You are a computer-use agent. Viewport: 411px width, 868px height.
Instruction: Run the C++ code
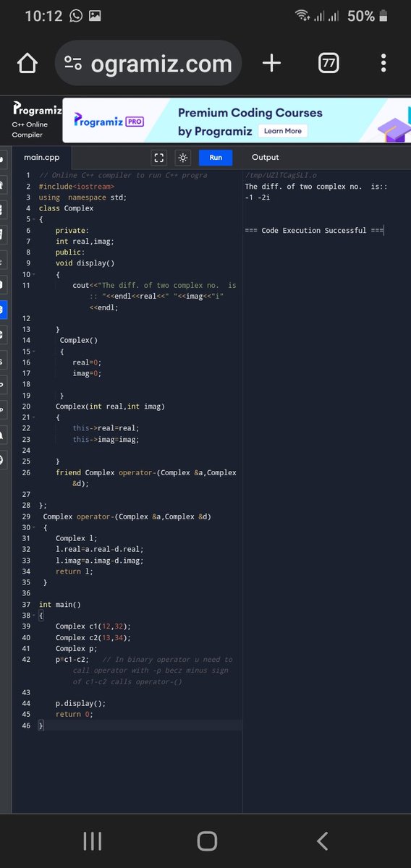pos(216,158)
